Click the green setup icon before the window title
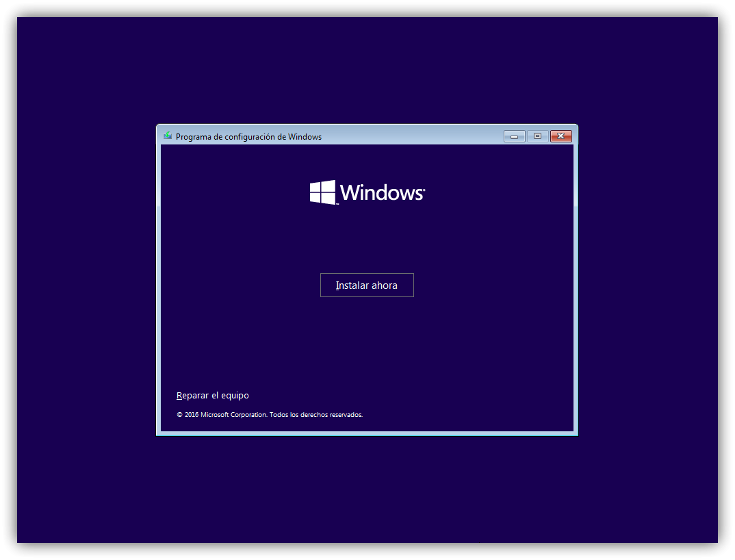735x560 pixels. pyautogui.click(x=166, y=136)
